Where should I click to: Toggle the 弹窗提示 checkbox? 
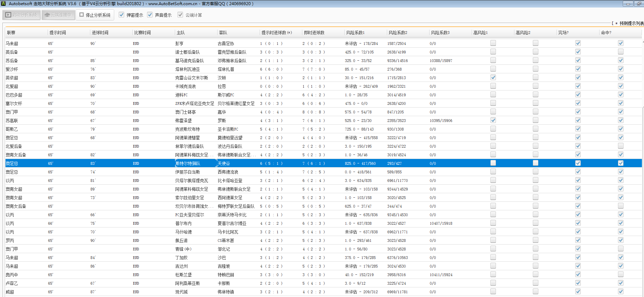(121, 15)
